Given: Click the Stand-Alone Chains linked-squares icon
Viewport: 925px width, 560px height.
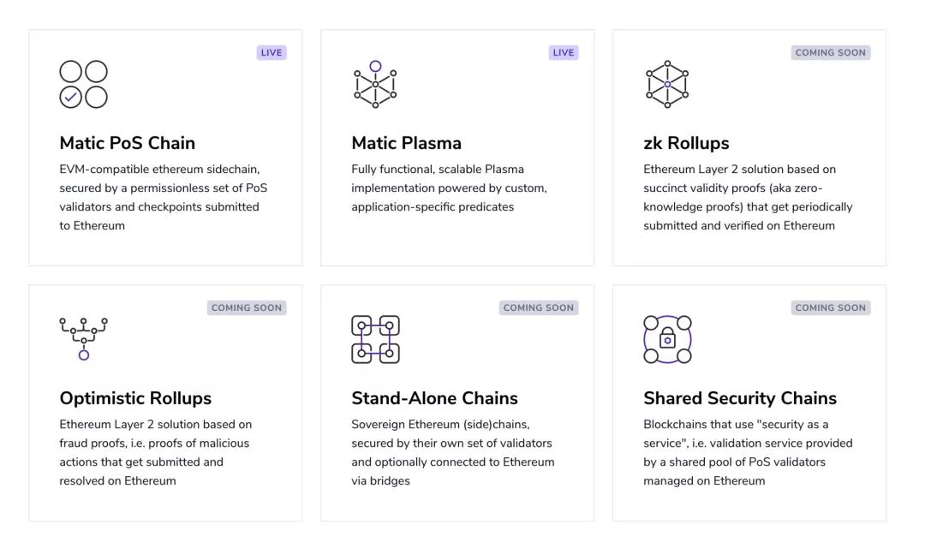Looking at the screenshot, I should pos(375,339).
